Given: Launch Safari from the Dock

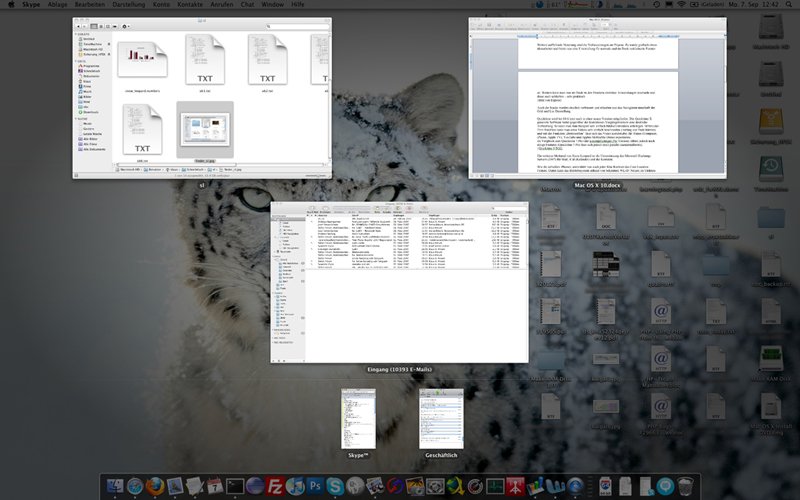Looking at the screenshot, I should (135, 486).
